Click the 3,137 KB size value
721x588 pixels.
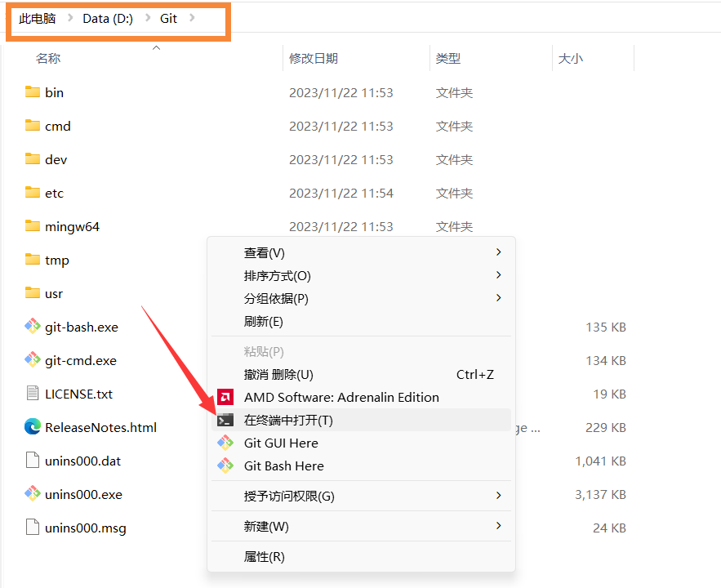tap(600, 495)
